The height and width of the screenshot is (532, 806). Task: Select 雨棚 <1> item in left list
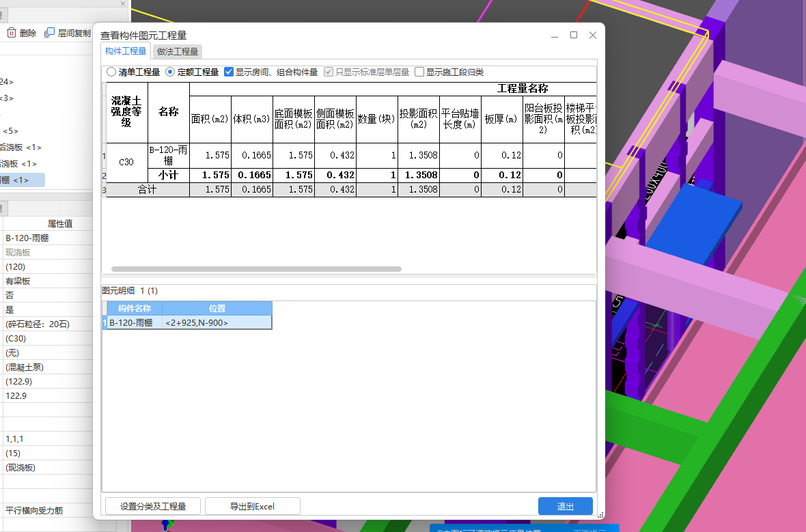click(22, 180)
